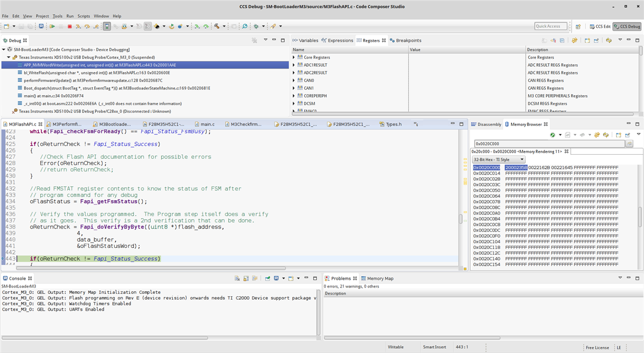
Task: Open the 32-Bit Hex - TI Style dropdown
Action: tap(498, 160)
